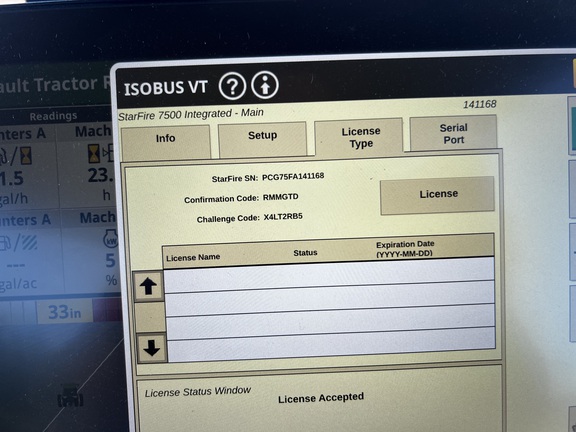Tap the hourglass Machine hours icon
The height and width of the screenshot is (432, 576).
94,154
